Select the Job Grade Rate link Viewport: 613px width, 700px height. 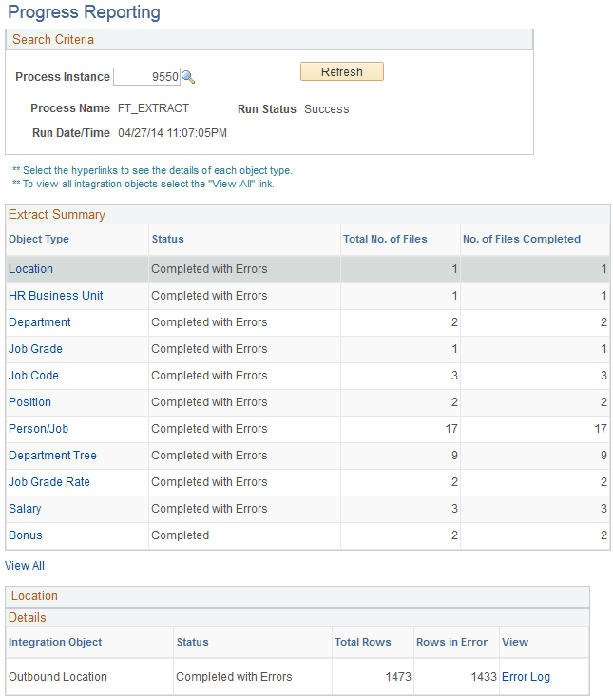click(x=49, y=482)
